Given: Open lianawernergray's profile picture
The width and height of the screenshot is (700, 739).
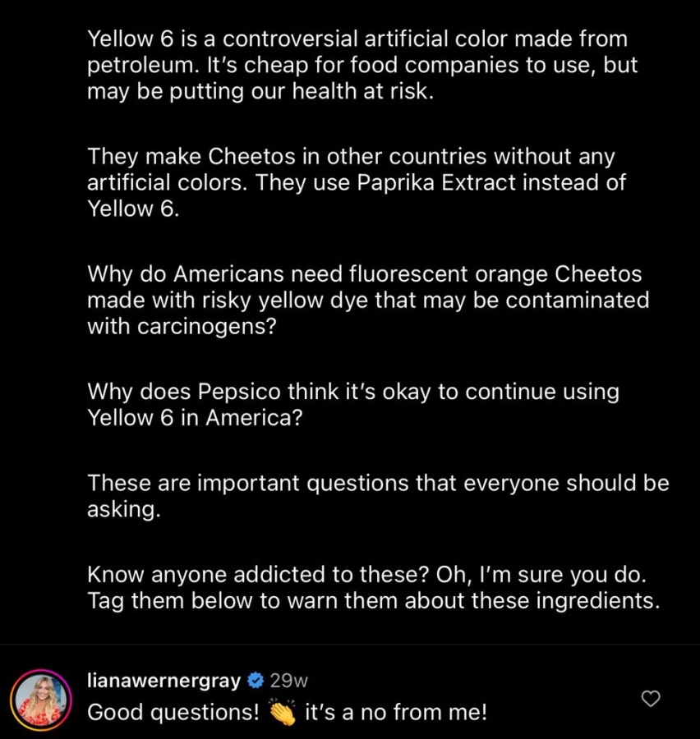Looking at the screenshot, I should pos(39,699).
